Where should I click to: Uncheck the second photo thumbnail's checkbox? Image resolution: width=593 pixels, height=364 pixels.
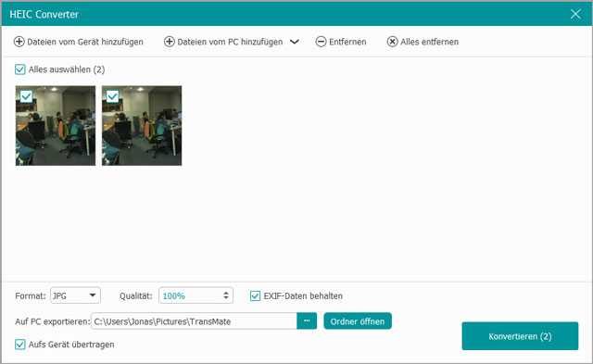click(x=112, y=96)
